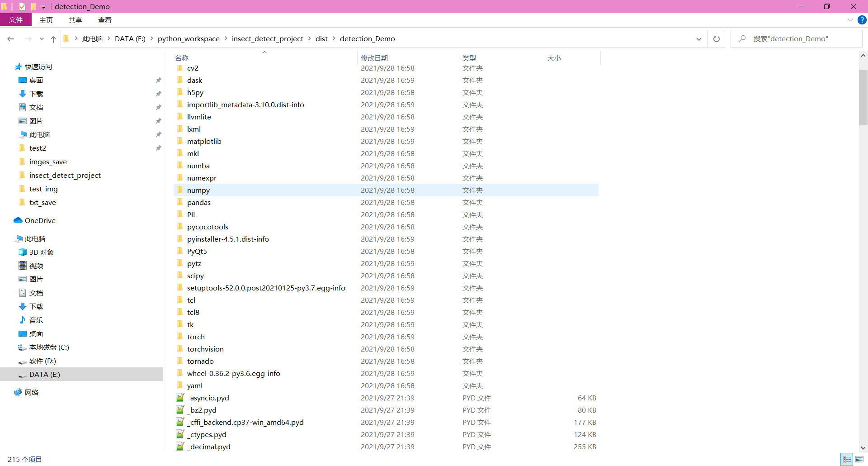Click the back navigation arrow

pos(11,39)
